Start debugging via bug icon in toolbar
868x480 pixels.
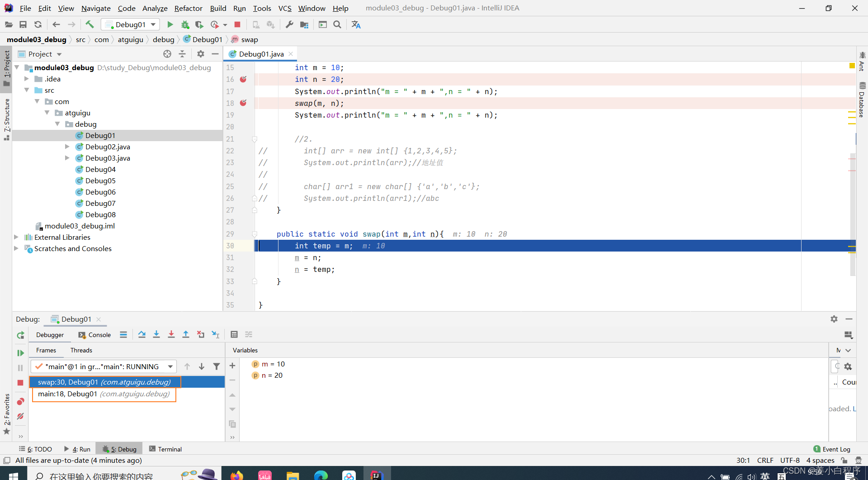185,24
